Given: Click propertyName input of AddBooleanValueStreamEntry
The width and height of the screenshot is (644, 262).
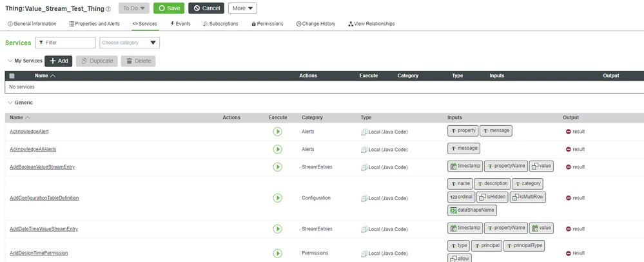Looking at the screenshot, I should (505, 166).
